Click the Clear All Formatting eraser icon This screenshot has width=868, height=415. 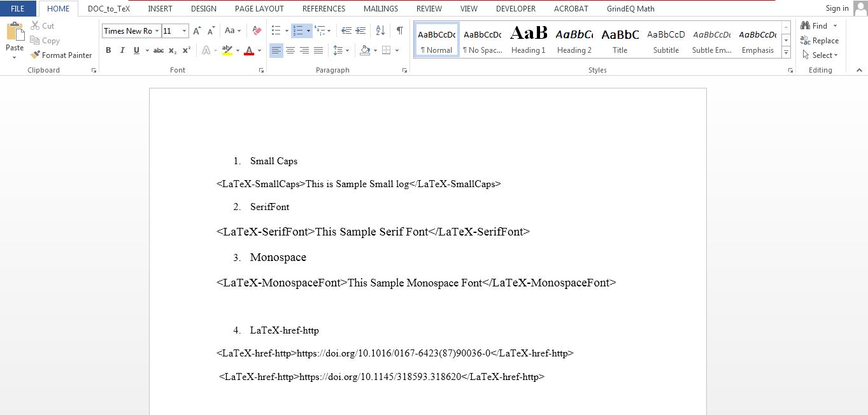point(257,31)
